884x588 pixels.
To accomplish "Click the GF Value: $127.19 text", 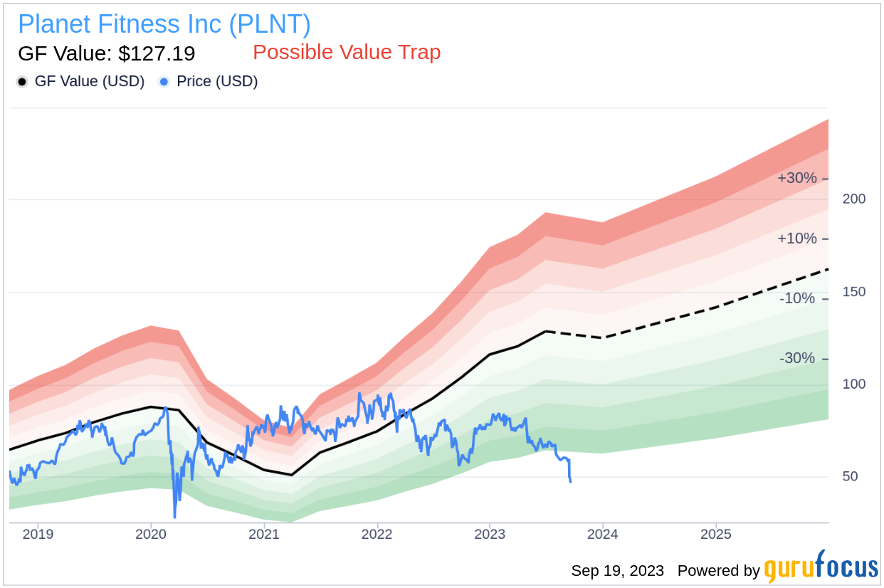I will click(107, 53).
